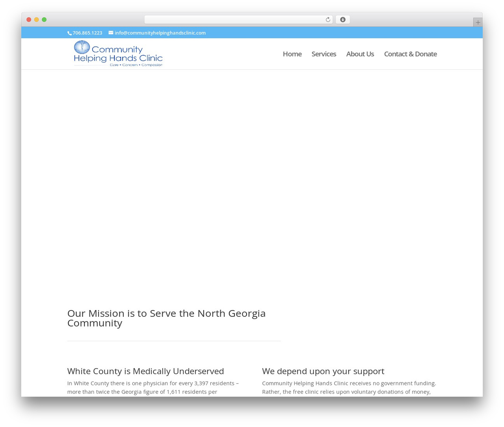This screenshot has width=504, height=427.
Task: Click the paragraph starting "In White County there is one physician"
Action: [x=153, y=388]
